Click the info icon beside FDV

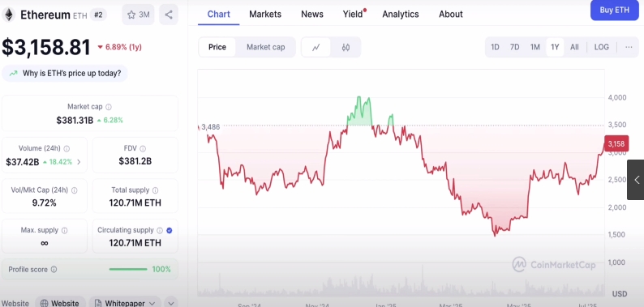pyautogui.click(x=143, y=148)
